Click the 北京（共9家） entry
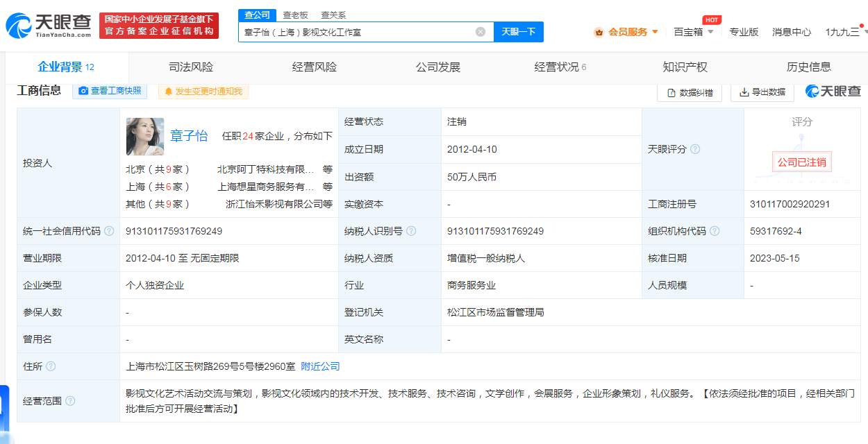Viewport: 868px width, 444px height. pyautogui.click(x=158, y=169)
